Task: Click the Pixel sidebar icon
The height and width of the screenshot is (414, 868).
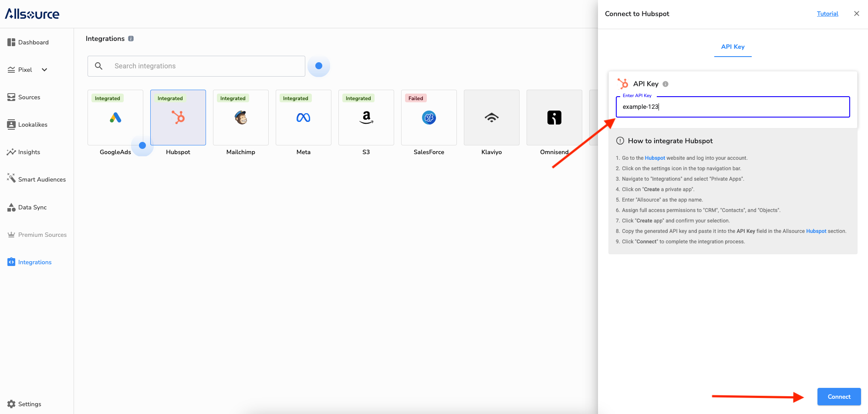Action: 11,70
